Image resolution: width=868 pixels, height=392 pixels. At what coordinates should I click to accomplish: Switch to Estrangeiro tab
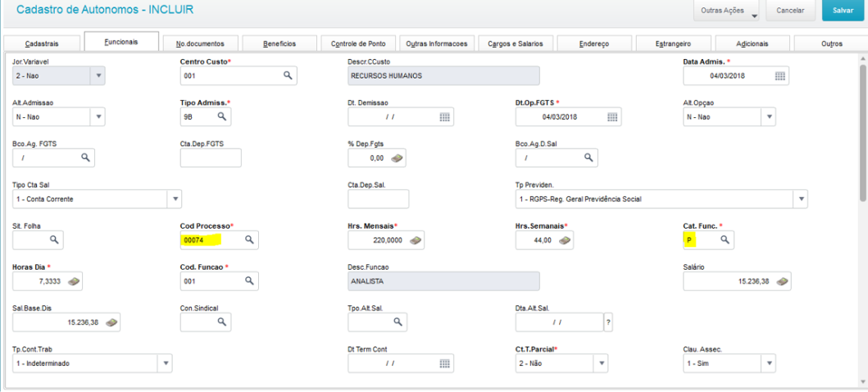tap(673, 43)
